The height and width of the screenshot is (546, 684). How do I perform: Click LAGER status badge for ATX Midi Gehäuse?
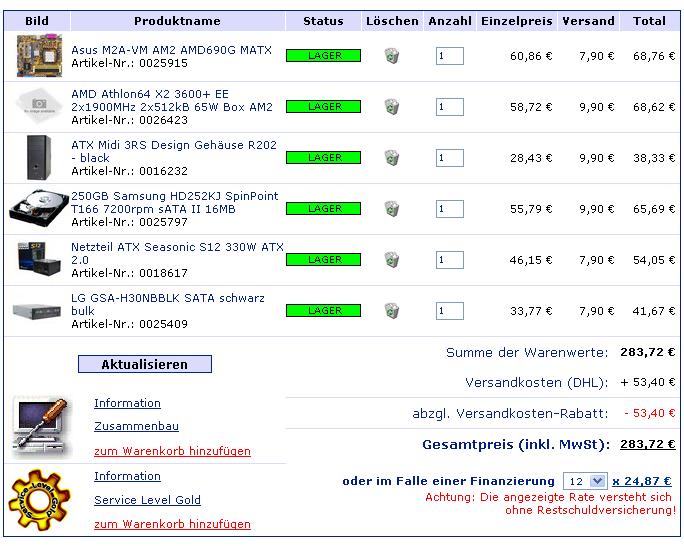click(323, 158)
